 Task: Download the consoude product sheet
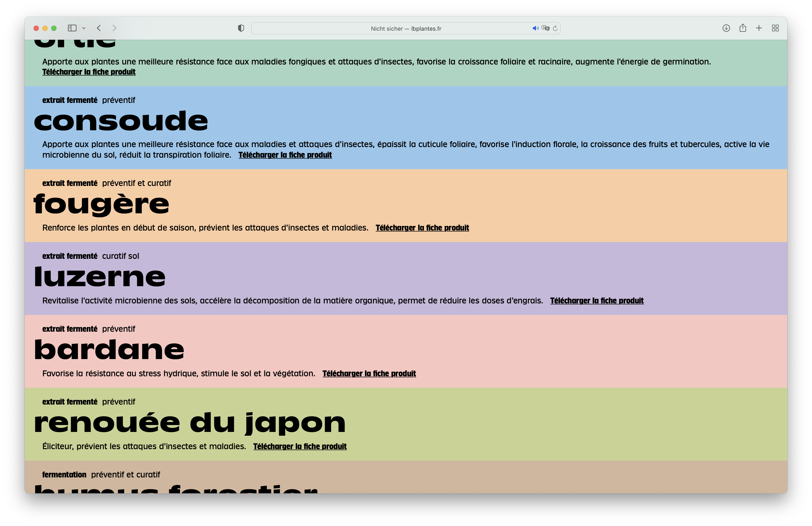(x=285, y=155)
